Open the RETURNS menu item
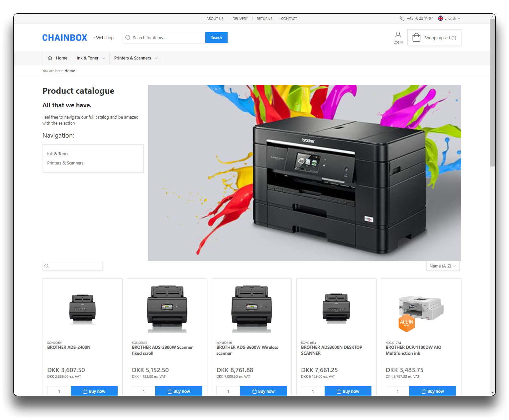 click(x=264, y=19)
